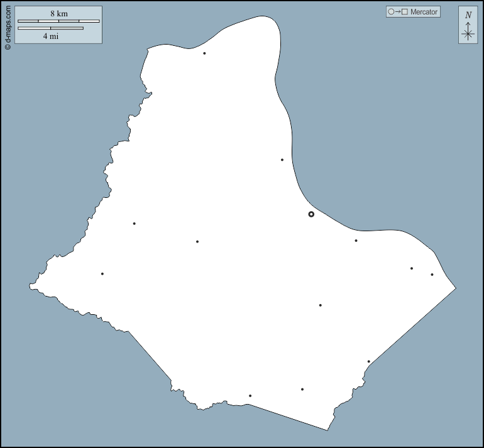Click the circle-to-square projection icon
The image size is (484, 448).
coord(399,12)
